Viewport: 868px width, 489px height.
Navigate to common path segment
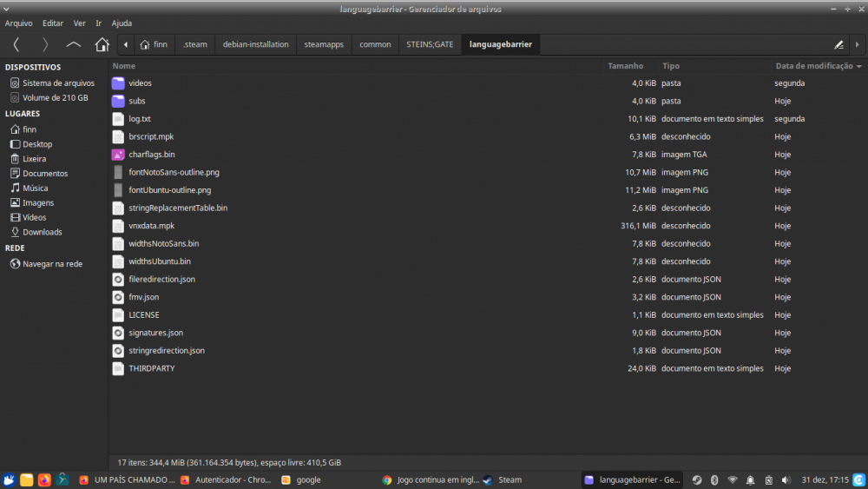375,44
